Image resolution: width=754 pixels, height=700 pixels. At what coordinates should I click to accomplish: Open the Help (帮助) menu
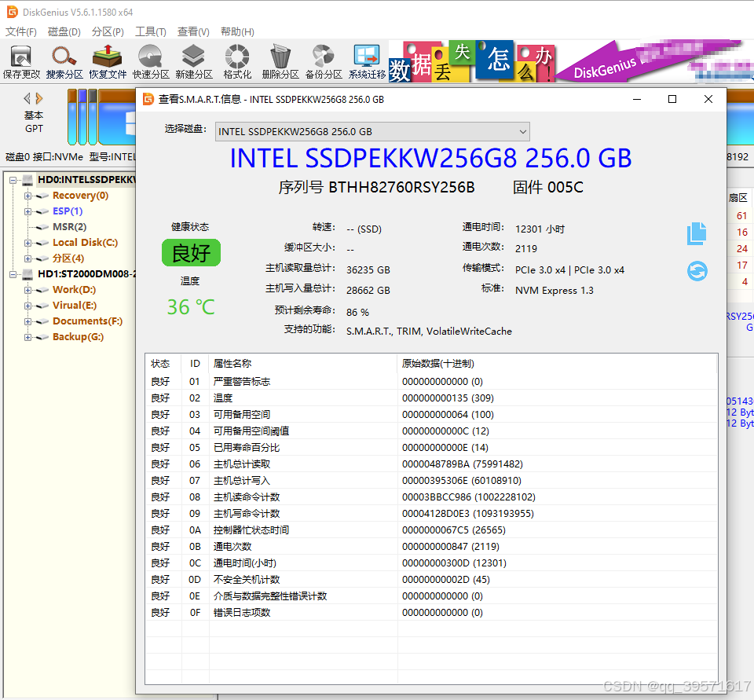point(237,31)
